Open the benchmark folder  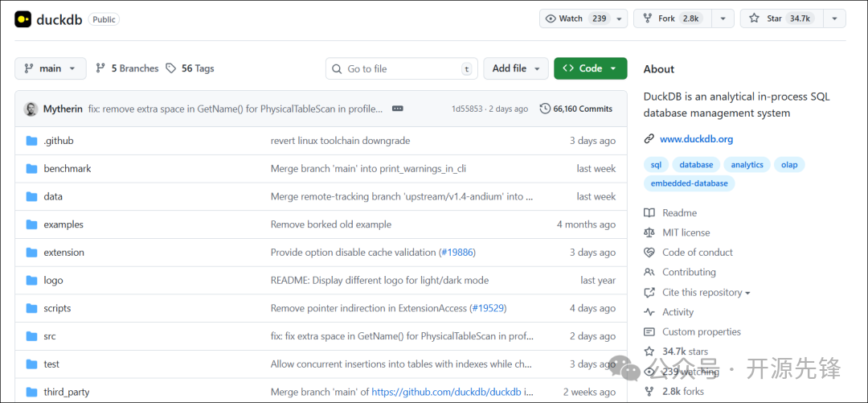point(68,168)
